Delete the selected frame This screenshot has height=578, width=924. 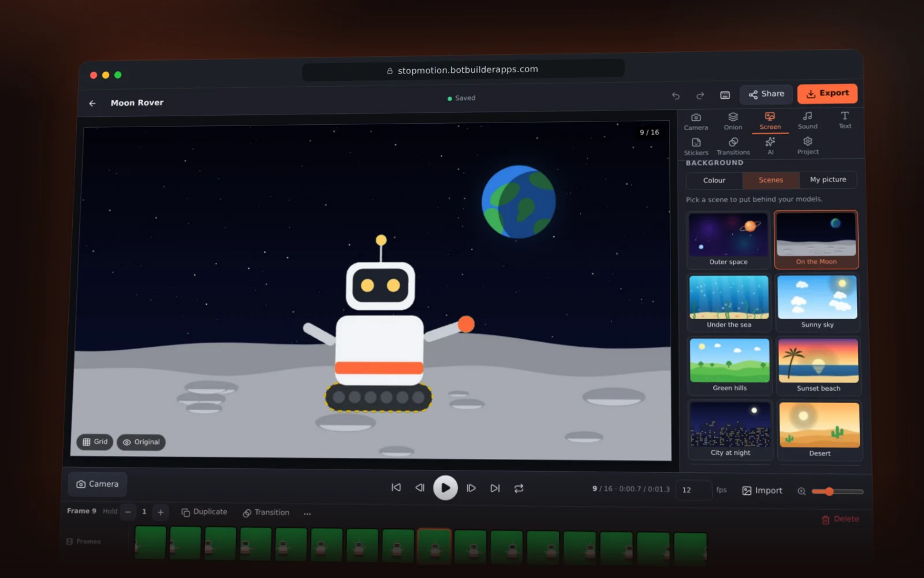pos(840,519)
